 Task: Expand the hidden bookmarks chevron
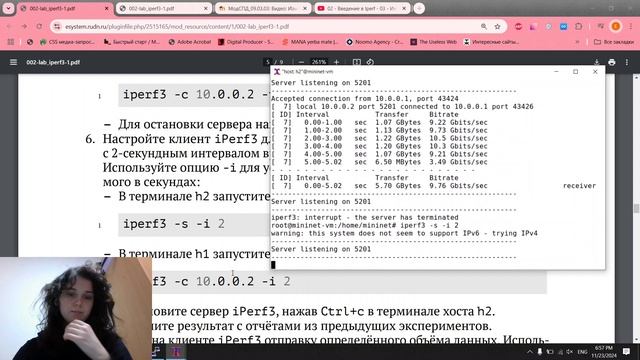tap(577, 42)
